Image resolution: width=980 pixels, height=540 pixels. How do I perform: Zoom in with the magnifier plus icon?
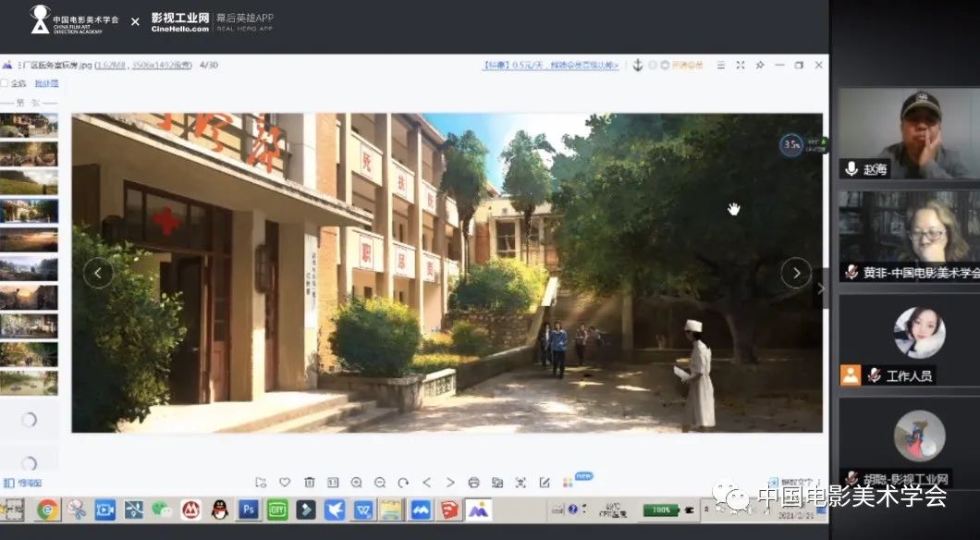click(x=357, y=483)
